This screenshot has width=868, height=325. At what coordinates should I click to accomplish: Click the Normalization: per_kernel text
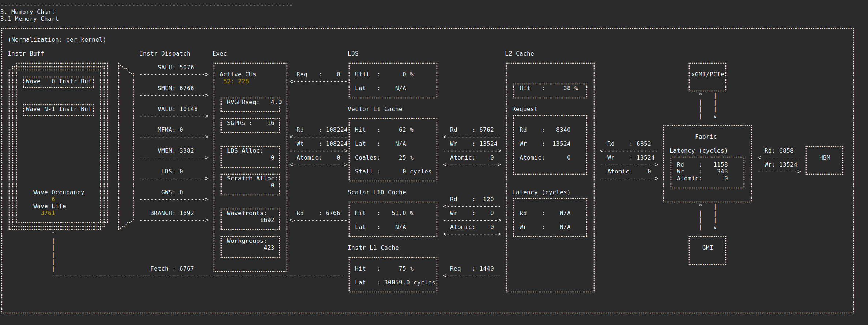[x=57, y=40]
